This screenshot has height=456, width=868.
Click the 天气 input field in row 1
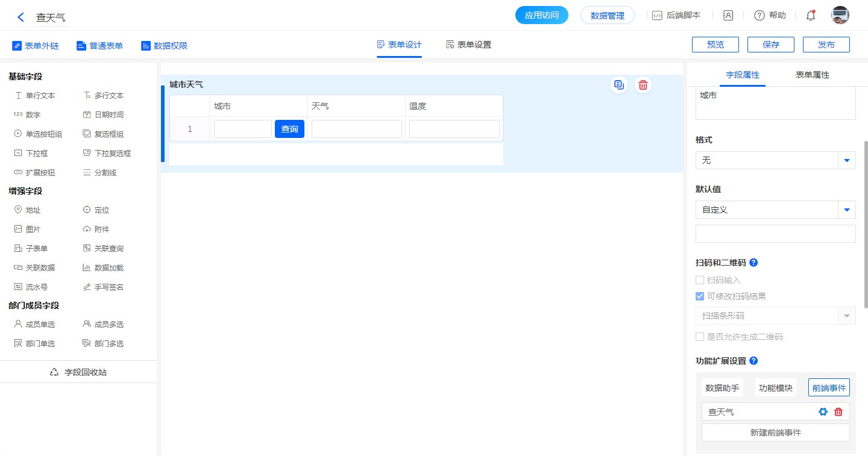356,129
